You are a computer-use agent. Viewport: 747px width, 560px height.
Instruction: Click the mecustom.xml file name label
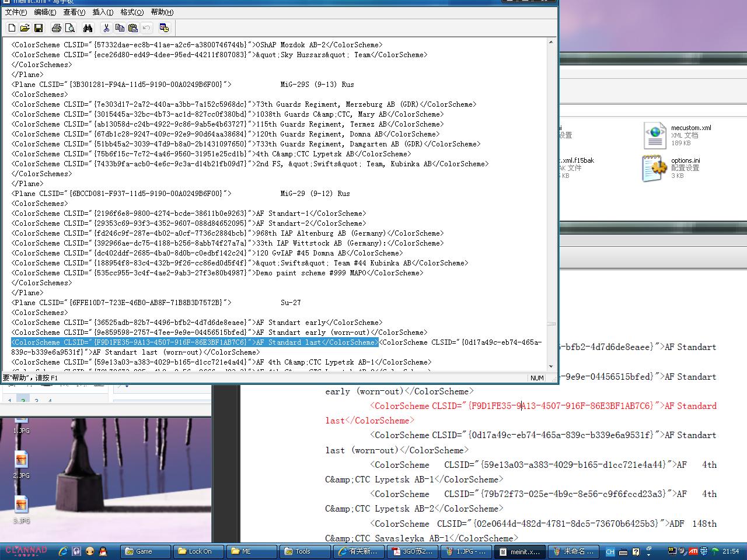pyautogui.click(x=691, y=128)
